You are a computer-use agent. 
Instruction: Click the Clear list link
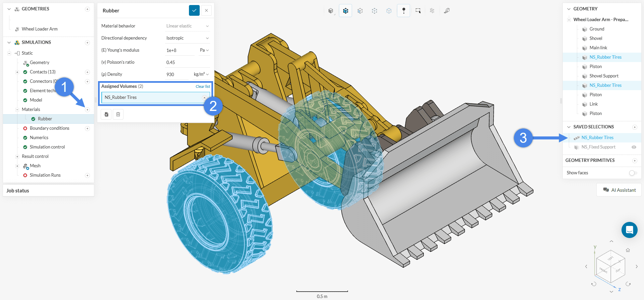tap(203, 86)
